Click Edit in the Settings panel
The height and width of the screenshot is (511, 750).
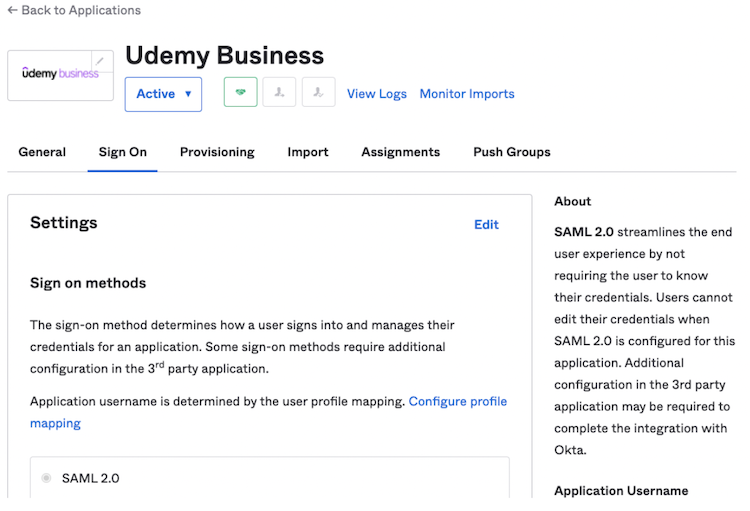pos(486,225)
